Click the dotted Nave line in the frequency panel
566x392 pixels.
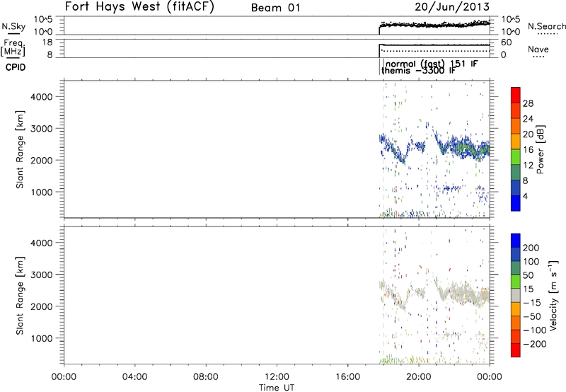pyautogui.click(x=435, y=51)
